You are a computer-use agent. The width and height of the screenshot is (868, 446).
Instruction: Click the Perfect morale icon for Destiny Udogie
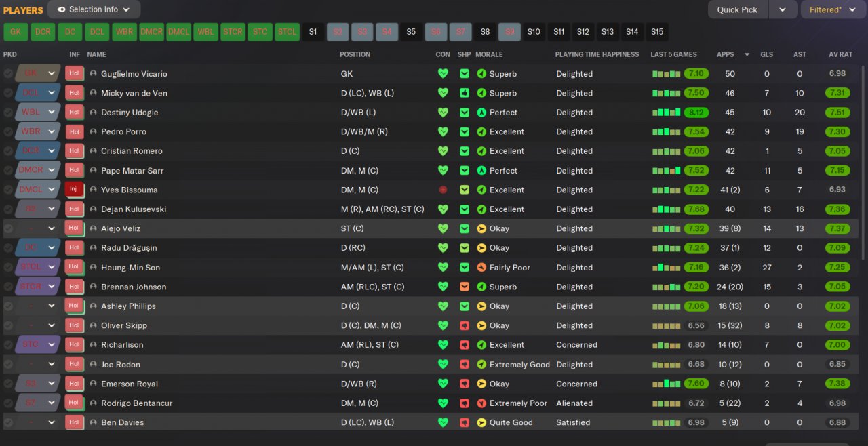click(481, 113)
